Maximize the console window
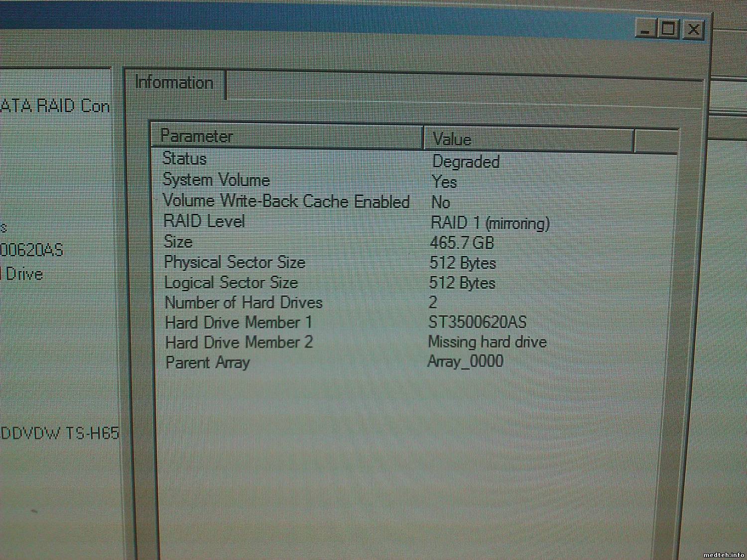Viewport: 747px width, 560px height. [669, 29]
